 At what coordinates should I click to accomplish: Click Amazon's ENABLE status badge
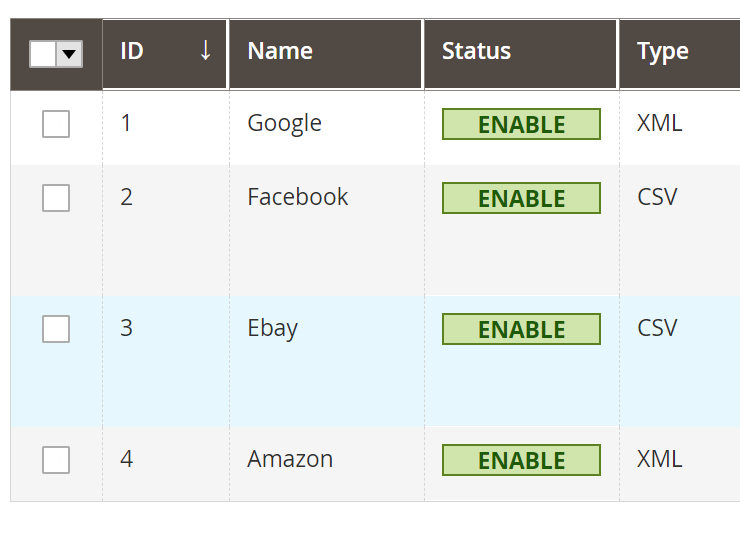[521, 460]
